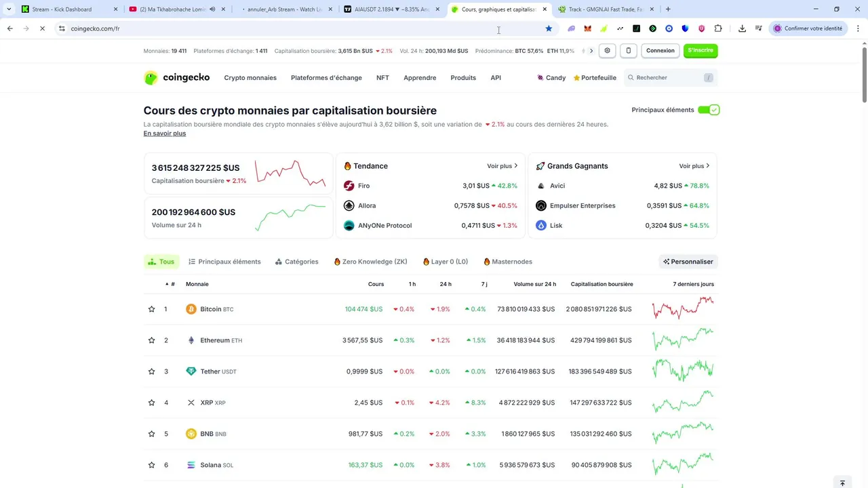Select the Catégories filter tab

point(296,262)
